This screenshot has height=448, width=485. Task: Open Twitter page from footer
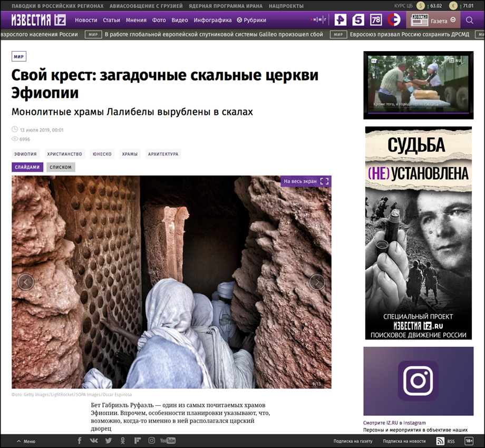[x=108, y=441]
